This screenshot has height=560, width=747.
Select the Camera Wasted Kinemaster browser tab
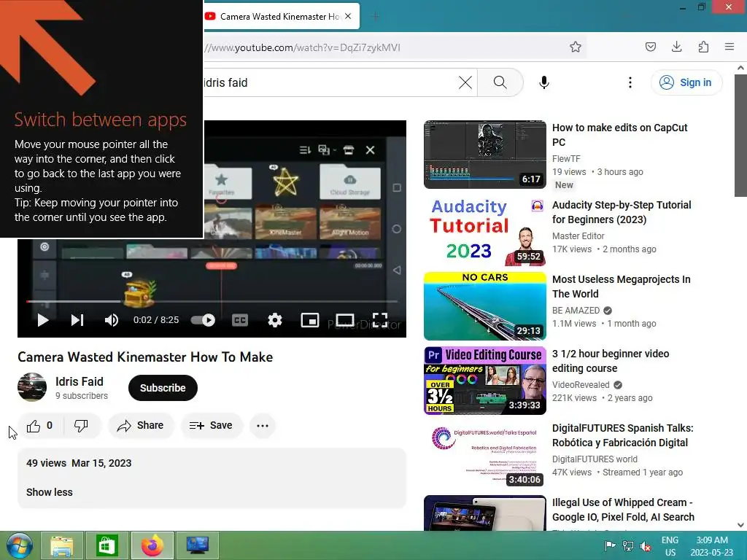pos(281,16)
